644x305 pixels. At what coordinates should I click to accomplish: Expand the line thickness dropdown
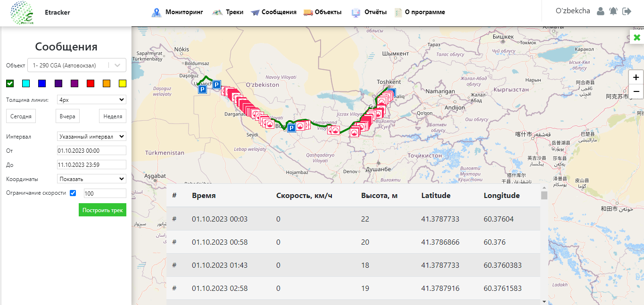pyautogui.click(x=91, y=99)
